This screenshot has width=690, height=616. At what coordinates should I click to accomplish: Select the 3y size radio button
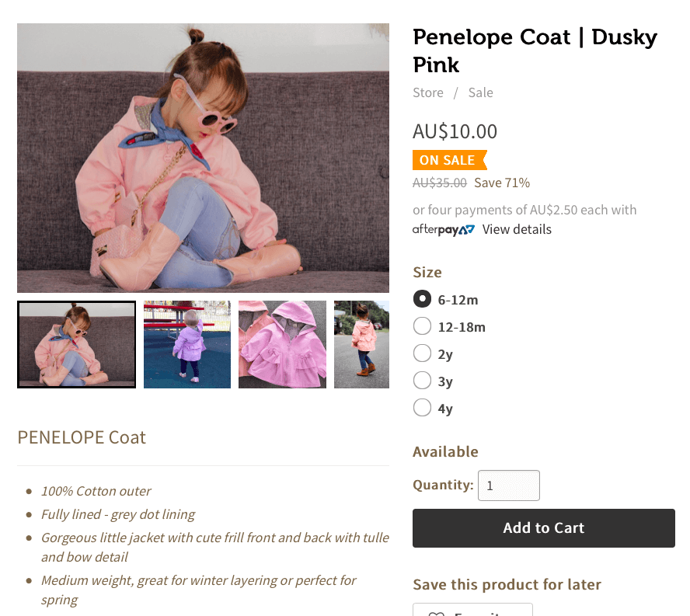point(422,381)
